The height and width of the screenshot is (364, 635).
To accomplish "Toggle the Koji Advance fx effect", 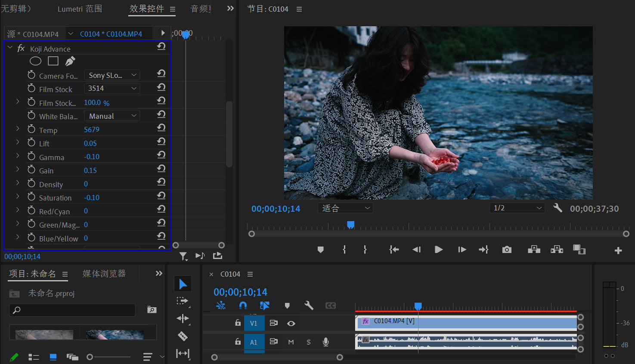I will pyautogui.click(x=21, y=48).
